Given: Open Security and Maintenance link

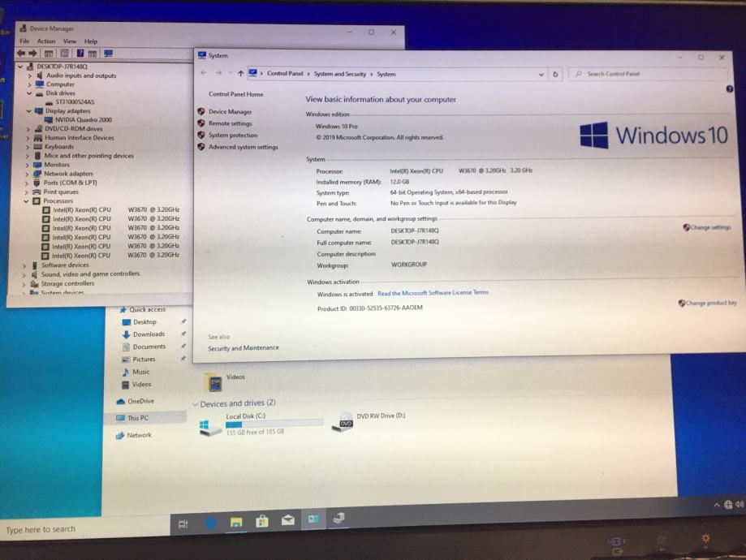Looking at the screenshot, I should (x=243, y=348).
